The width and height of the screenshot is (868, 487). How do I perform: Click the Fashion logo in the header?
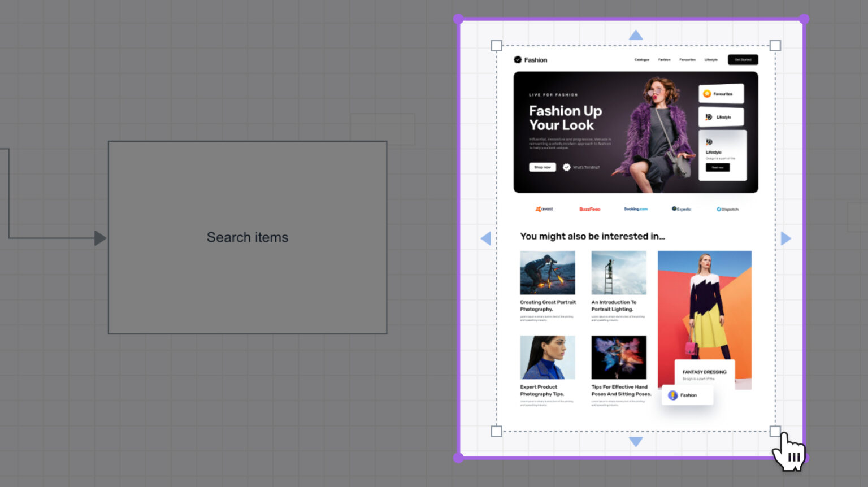pos(530,59)
